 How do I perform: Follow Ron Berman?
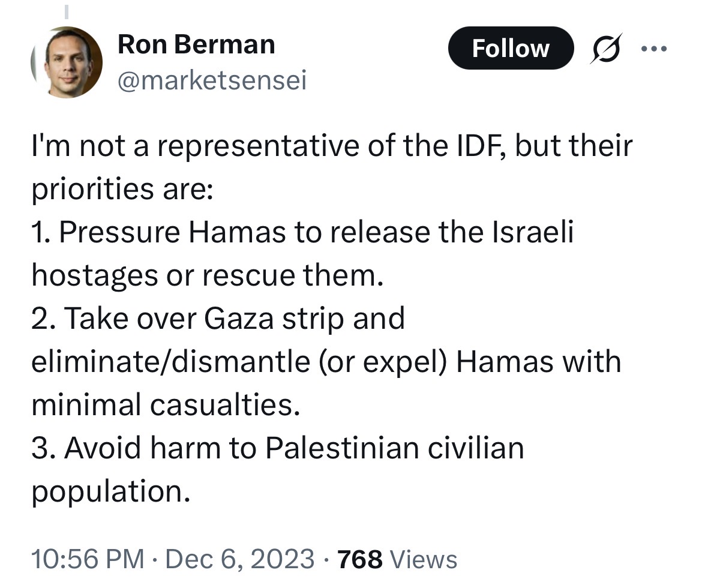(x=511, y=48)
